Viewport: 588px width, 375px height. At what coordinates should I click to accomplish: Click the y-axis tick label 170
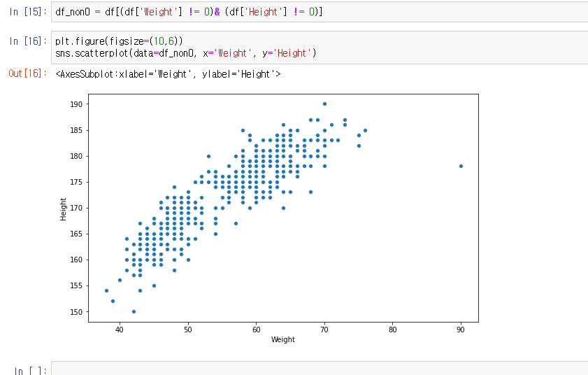click(76, 208)
